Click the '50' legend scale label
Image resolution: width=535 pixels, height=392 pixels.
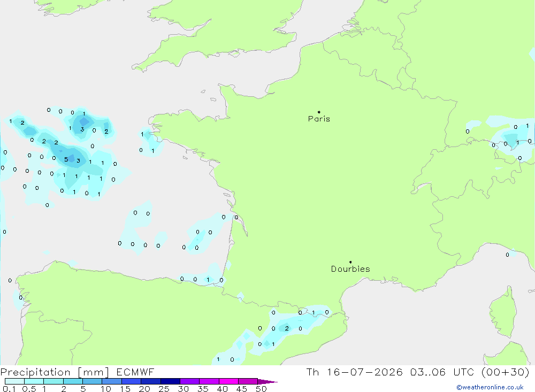click(261, 389)
